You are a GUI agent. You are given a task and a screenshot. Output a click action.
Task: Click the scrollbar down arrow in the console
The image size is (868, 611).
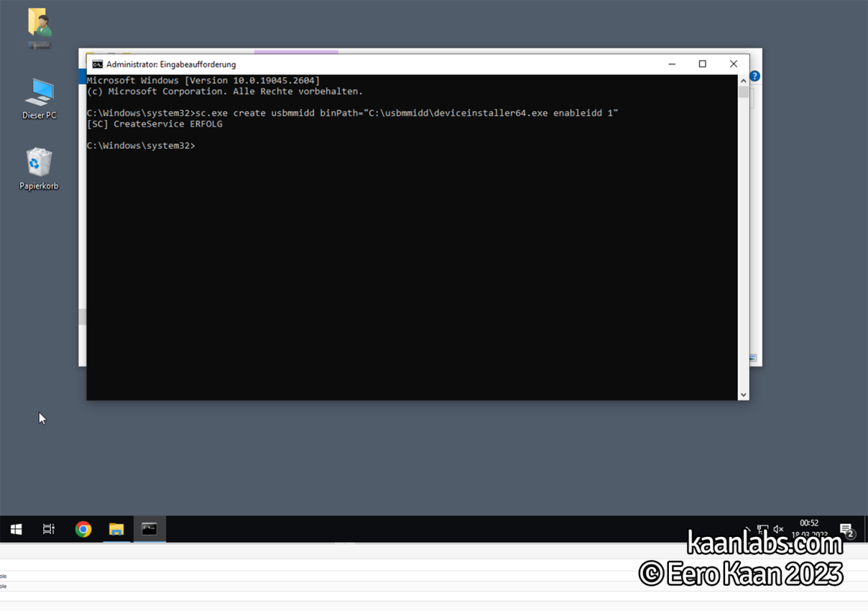(x=743, y=394)
